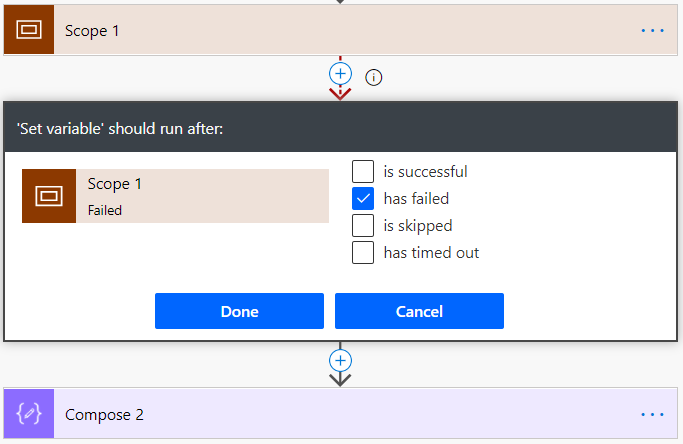
Task: Click the Scope 1 action icon at top
Action: pyautogui.click(x=29, y=30)
